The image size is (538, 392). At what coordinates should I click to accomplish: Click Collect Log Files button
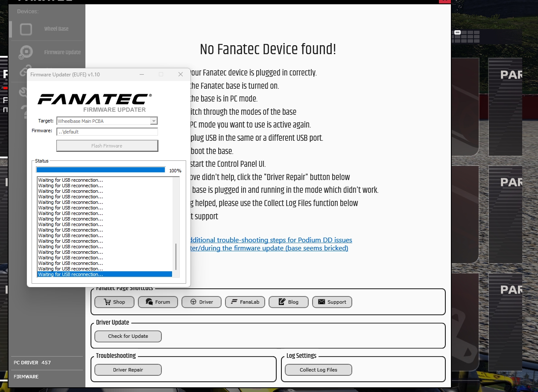[x=318, y=370]
